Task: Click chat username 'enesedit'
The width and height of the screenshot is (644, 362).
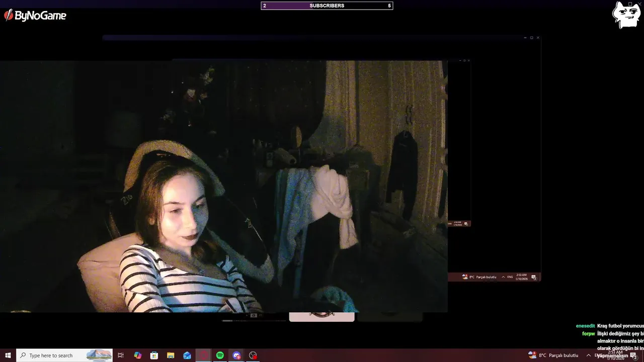Action: tap(585, 326)
